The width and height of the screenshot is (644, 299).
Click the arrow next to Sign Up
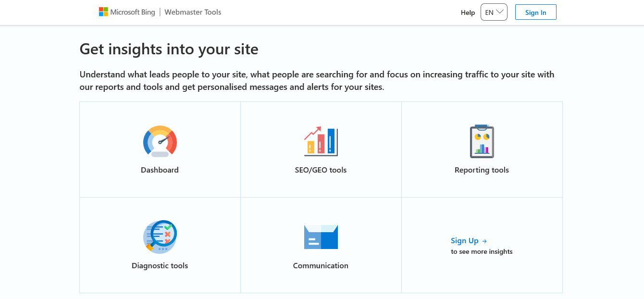(x=484, y=241)
